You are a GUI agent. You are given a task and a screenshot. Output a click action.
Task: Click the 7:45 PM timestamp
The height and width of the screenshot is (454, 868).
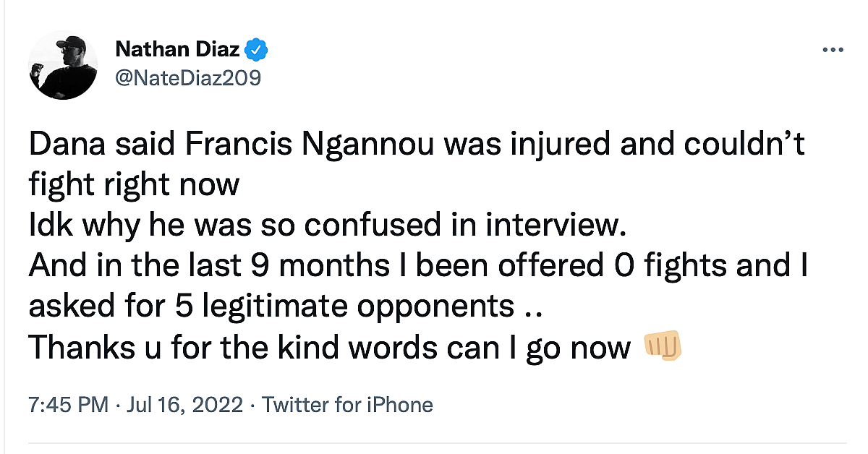68,405
